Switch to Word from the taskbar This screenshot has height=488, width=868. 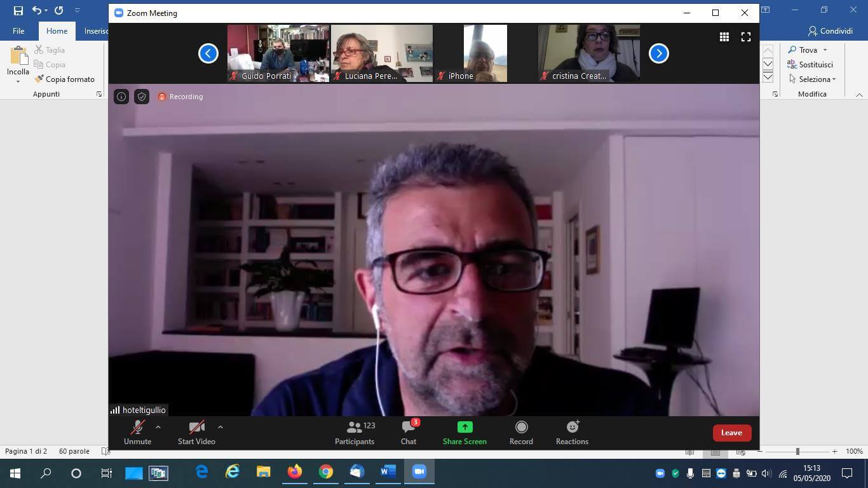[x=388, y=472]
